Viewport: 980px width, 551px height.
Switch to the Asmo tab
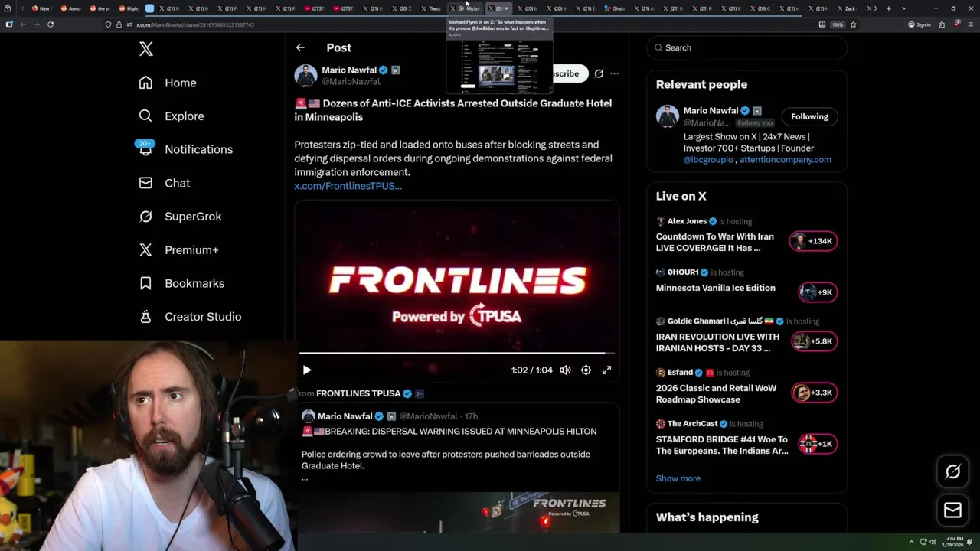click(x=71, y=8)
